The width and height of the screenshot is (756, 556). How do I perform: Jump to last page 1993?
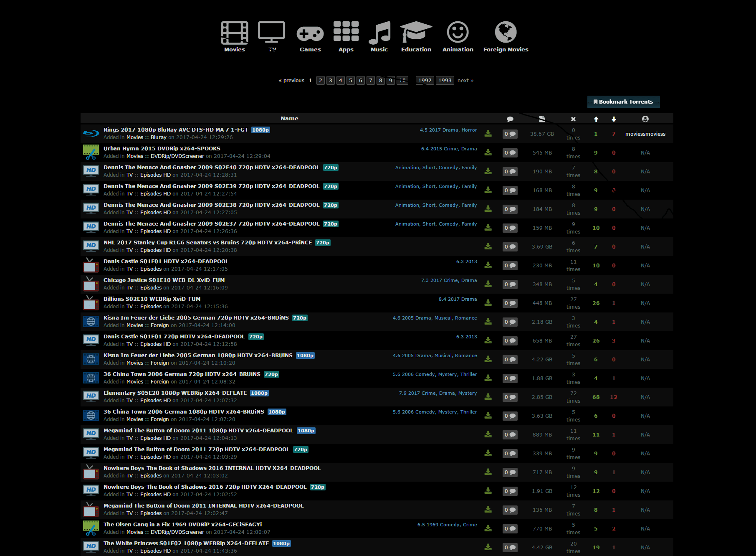point(445,80)
